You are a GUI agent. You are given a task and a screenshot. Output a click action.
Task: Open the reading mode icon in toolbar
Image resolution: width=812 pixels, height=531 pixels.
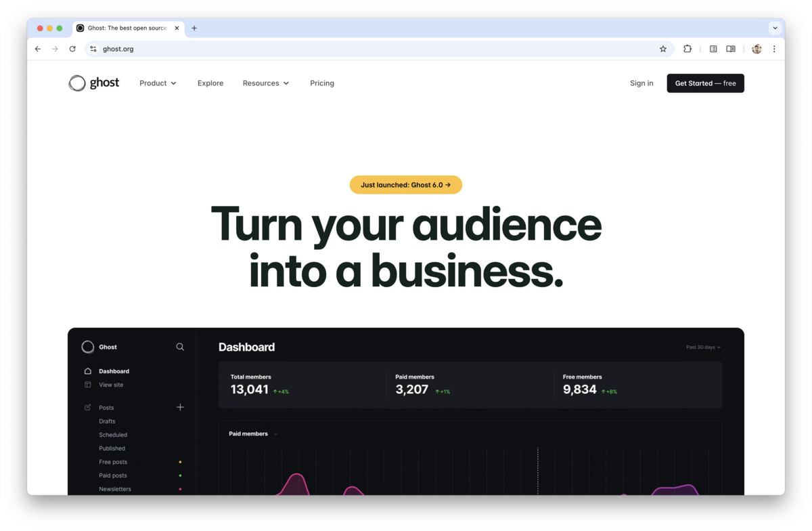click(x=731, y=49)
